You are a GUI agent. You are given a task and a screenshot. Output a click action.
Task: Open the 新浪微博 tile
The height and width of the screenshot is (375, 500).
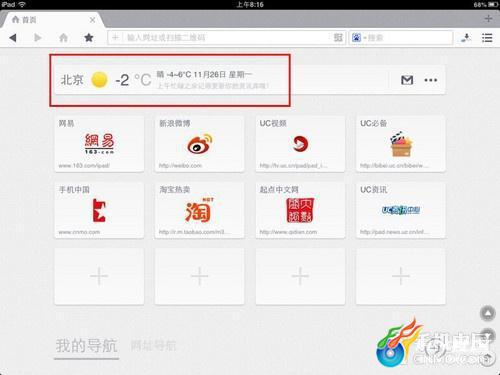click(199, 144)
